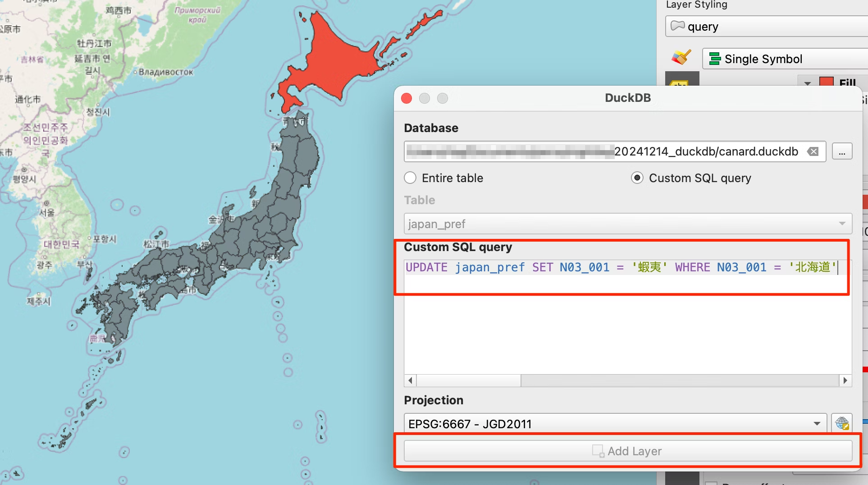Click the symbology paintbrush icon
The width and height of the screenshot is (868, 485).
(x=681, y=58)
